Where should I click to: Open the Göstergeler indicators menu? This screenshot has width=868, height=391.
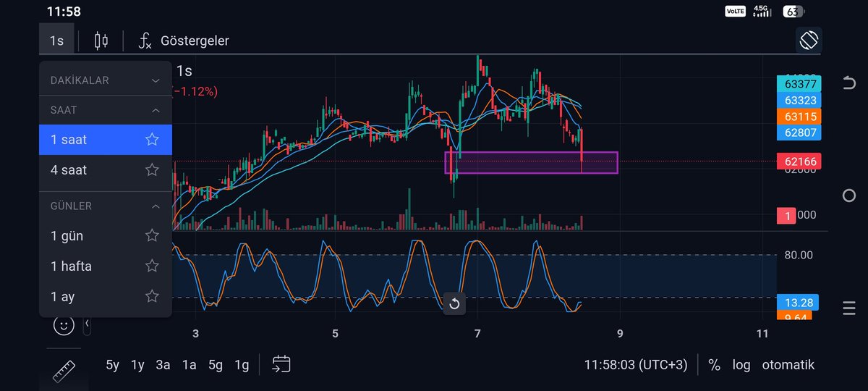195,41
